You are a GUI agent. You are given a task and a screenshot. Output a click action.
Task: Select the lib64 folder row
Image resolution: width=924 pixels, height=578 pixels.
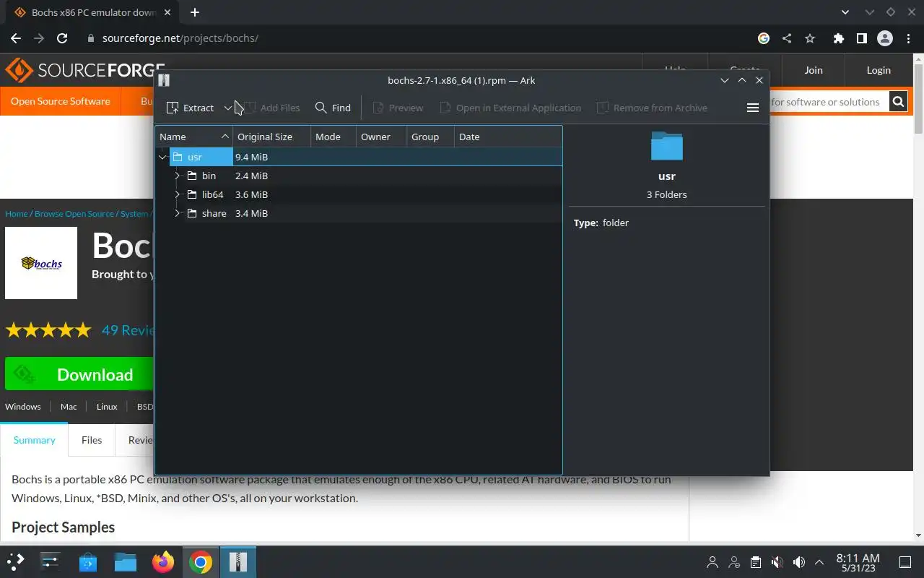pos(359,194)
